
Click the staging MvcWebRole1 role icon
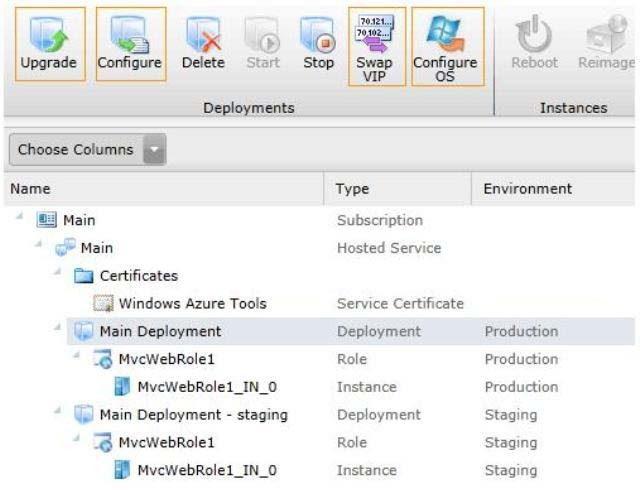[103, 443]
